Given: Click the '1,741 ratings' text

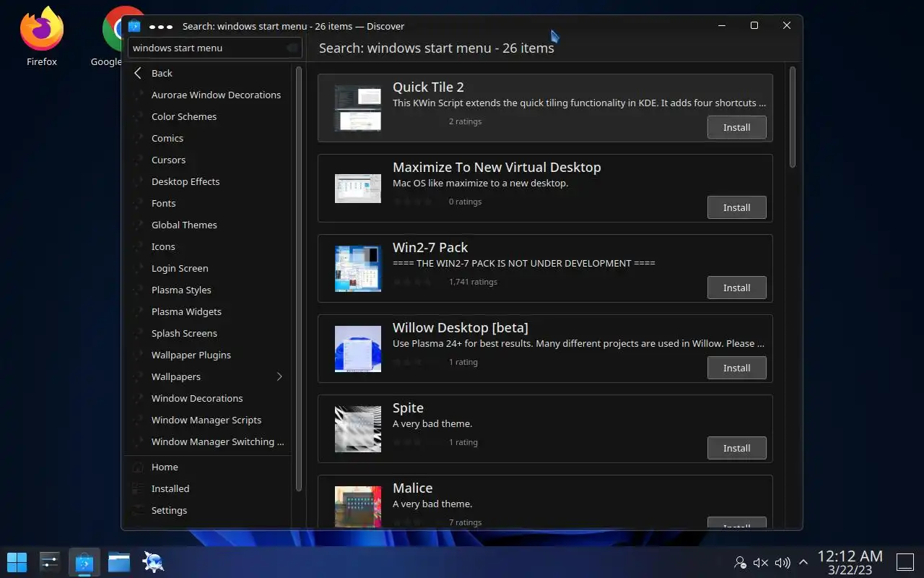Looking at the screenshot, I should point(473,282).
